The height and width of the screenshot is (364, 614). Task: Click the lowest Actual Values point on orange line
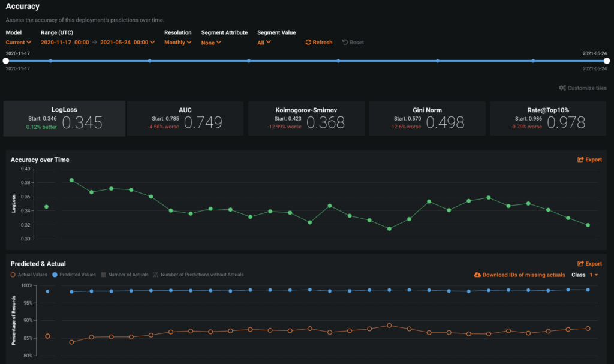tap(72, 342)
